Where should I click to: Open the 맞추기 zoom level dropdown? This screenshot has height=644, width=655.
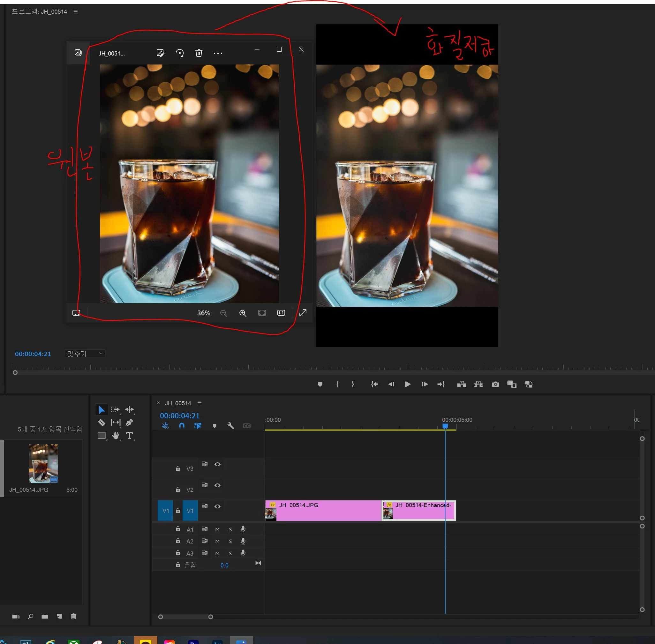pyautogui.click(x=85, y=354)
